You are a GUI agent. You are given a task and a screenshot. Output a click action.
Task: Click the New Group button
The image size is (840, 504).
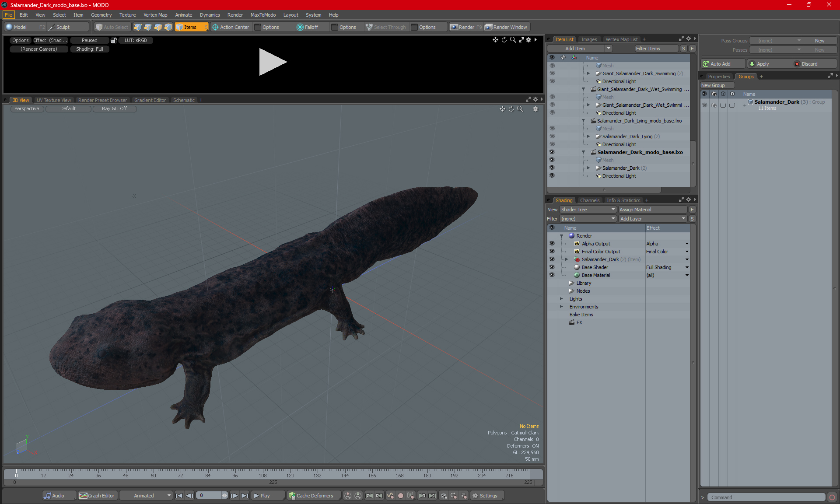717,85
